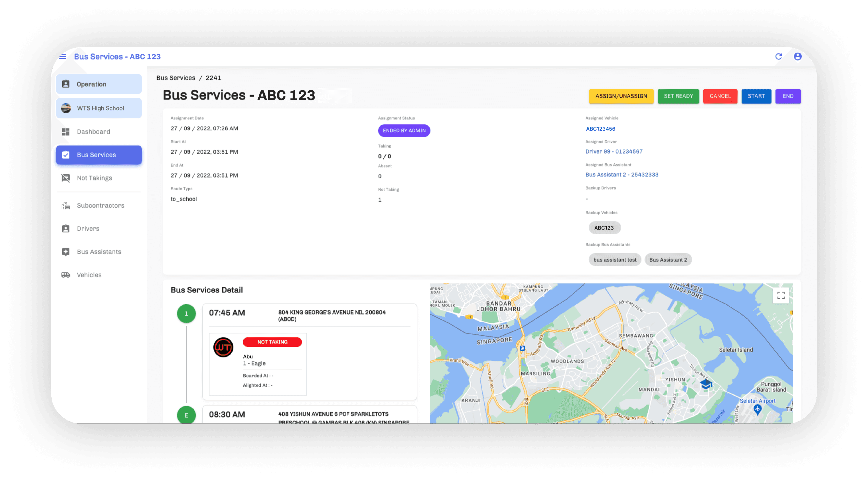Click the ASSIGN/UNASSIGN button

[621, 97]
